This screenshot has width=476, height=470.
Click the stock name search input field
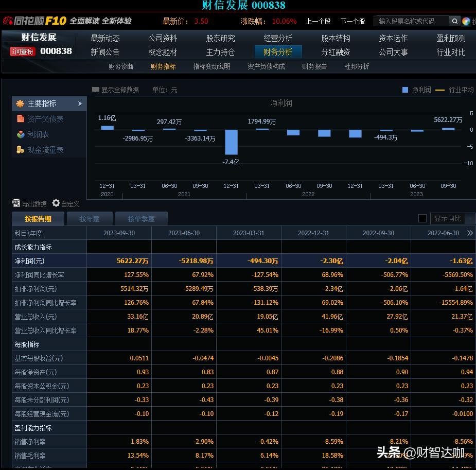pos(410,21)
